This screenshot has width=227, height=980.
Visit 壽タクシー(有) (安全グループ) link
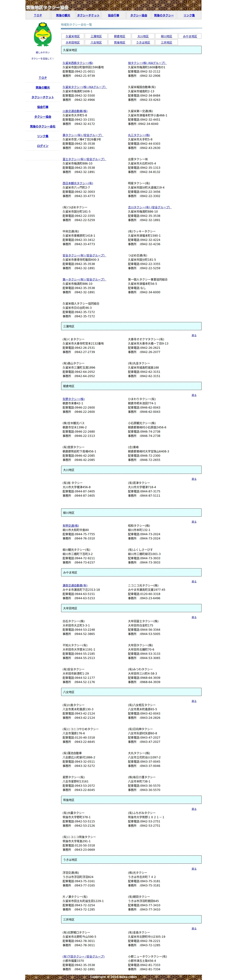click(83, 135)
